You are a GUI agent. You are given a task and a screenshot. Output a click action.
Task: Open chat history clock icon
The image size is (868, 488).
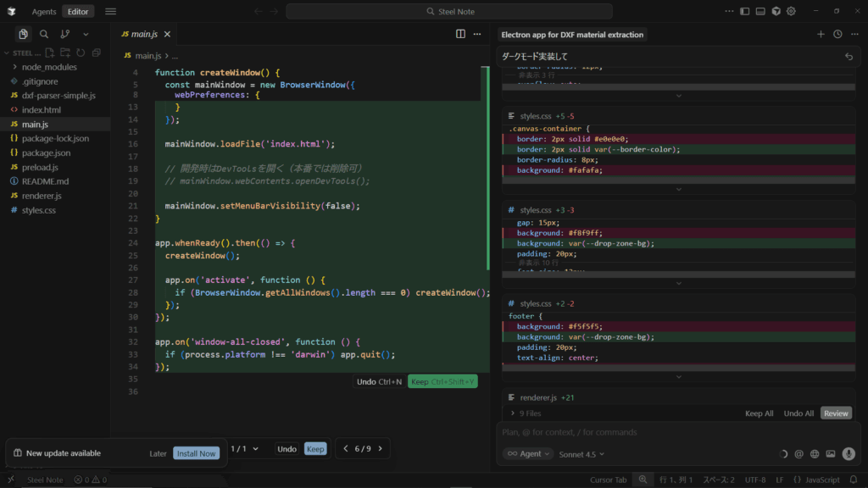(x=837, y=35)
